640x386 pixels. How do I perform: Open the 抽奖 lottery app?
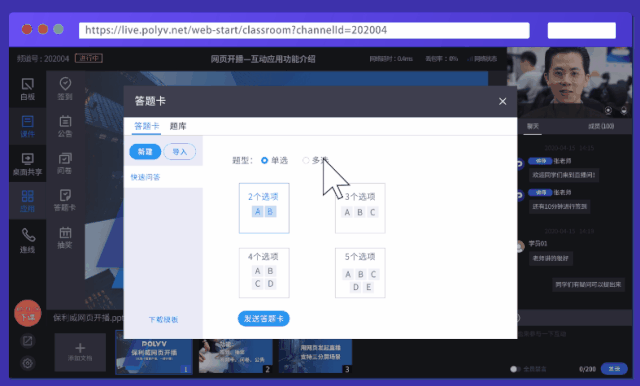65,237
